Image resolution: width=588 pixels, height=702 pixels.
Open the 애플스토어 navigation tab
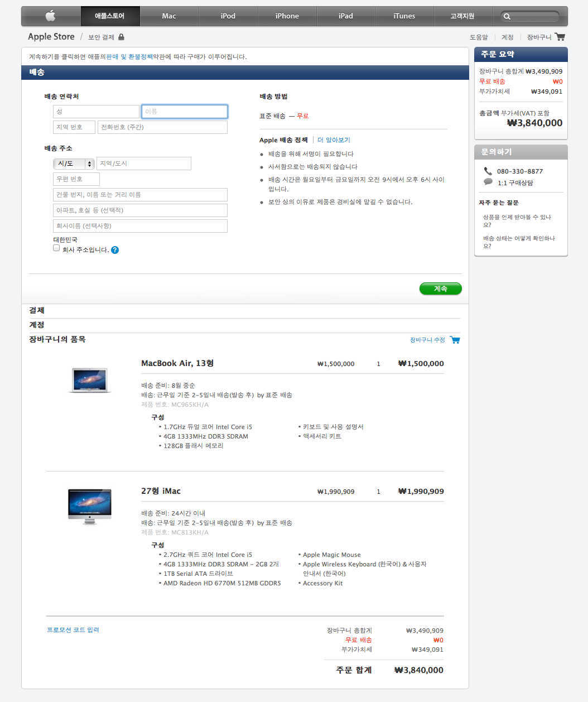pos(110,16)
